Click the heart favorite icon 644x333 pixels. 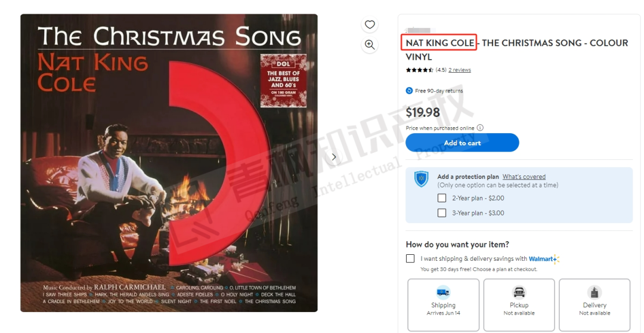pos(370,24)
